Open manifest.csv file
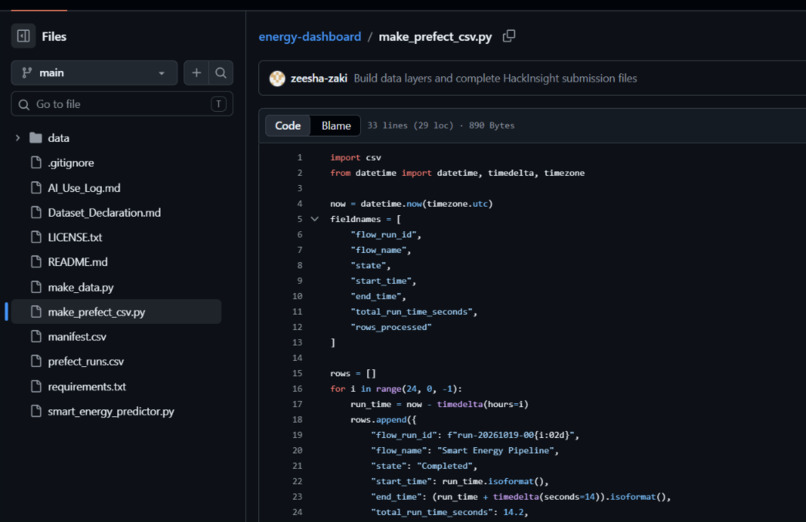This screenshot has height=522, width=806. click(77, 337)
